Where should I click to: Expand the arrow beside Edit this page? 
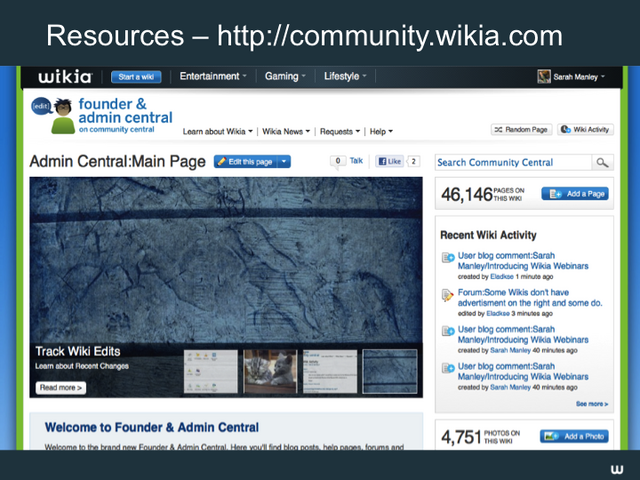(284, 162)
